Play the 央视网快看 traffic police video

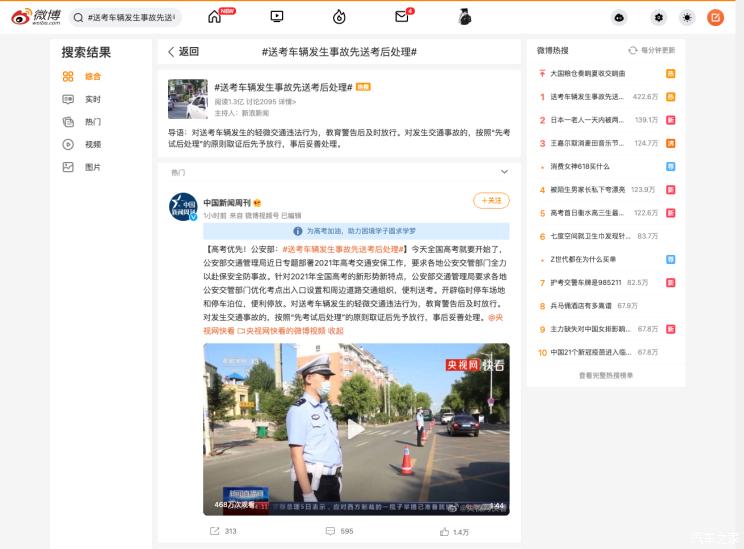[x=356, y=429]
